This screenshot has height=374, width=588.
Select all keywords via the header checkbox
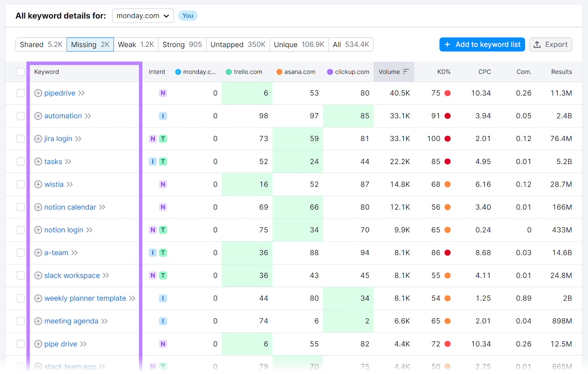tap(21, 72)
